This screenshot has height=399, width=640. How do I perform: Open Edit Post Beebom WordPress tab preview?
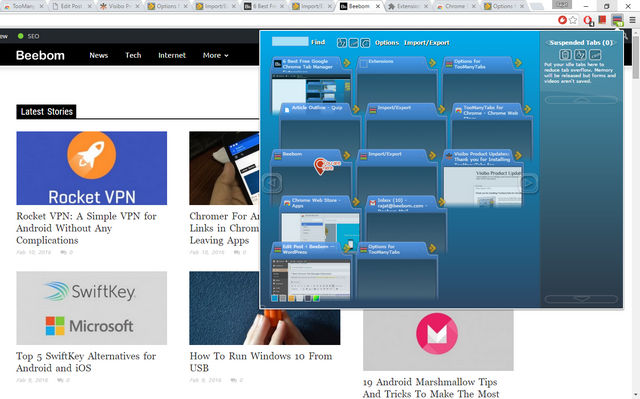click(x=311, y=278)
